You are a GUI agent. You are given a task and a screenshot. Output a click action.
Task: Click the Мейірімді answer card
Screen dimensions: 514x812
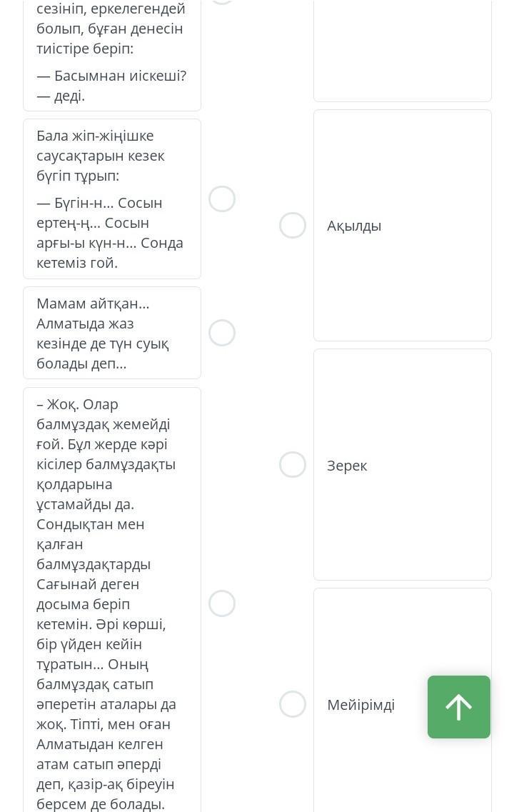pyautogui.click(x=402, y=700)
